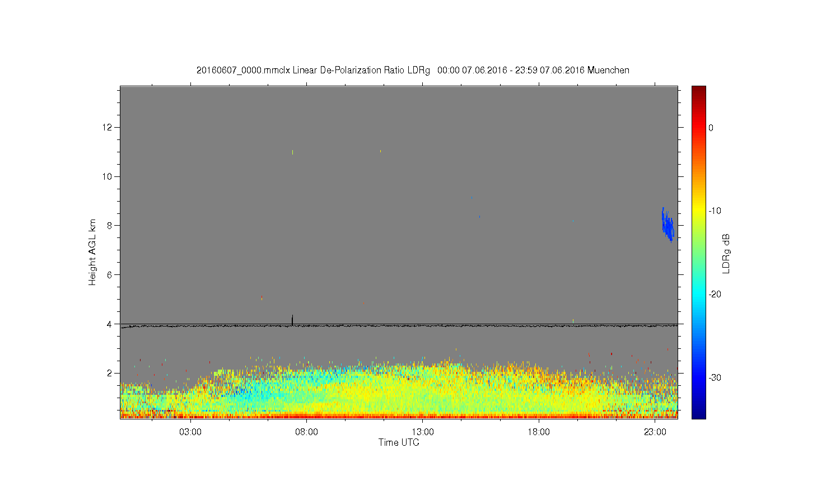Click the yellow region of the colorbar
Viewport: 840px width, 504px height.
tap(699, 211)
